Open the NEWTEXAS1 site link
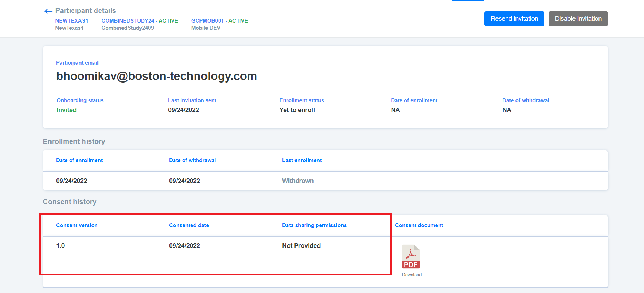This screenshot has width=644, height=293. pyautogui.click(x=72, y=21)
